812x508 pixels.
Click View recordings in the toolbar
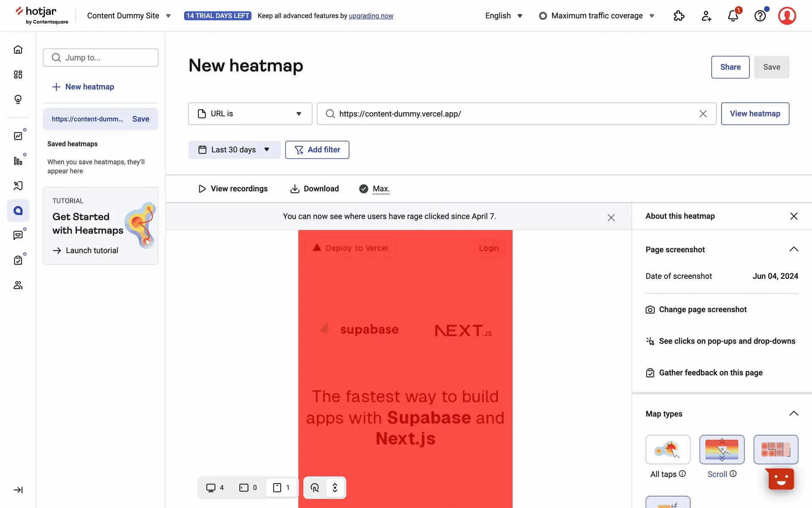[233, 189]
